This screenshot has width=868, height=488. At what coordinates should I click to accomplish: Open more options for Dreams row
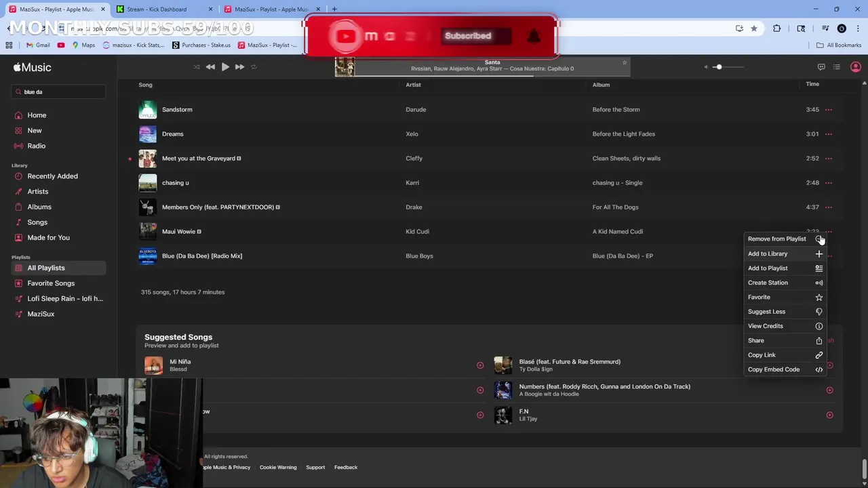coord(829,134)
